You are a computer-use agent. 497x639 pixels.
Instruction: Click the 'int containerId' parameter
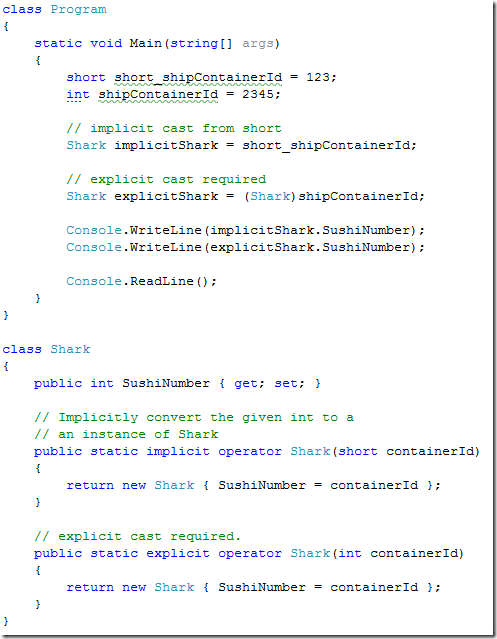(x=399, y=553)
